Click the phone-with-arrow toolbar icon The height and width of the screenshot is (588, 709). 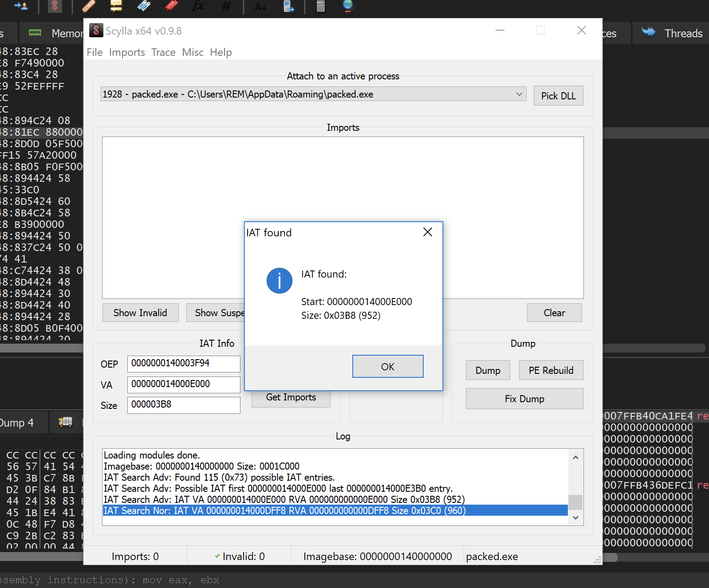[x=289, y=6]
